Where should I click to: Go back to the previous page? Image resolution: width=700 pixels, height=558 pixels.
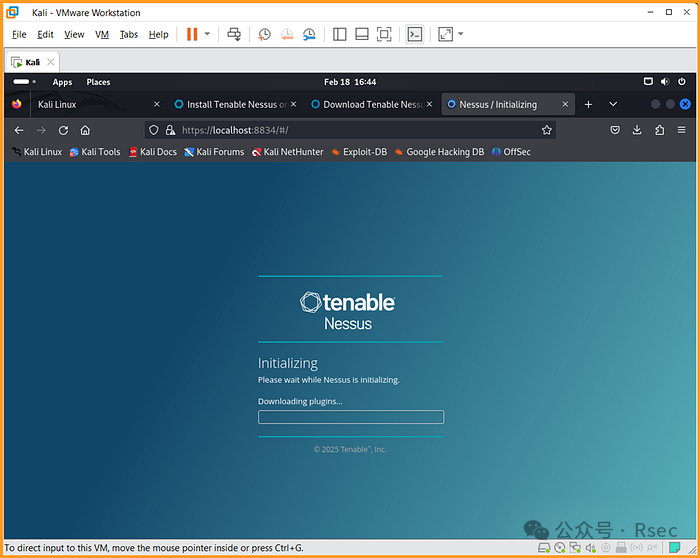pos(19,130)
